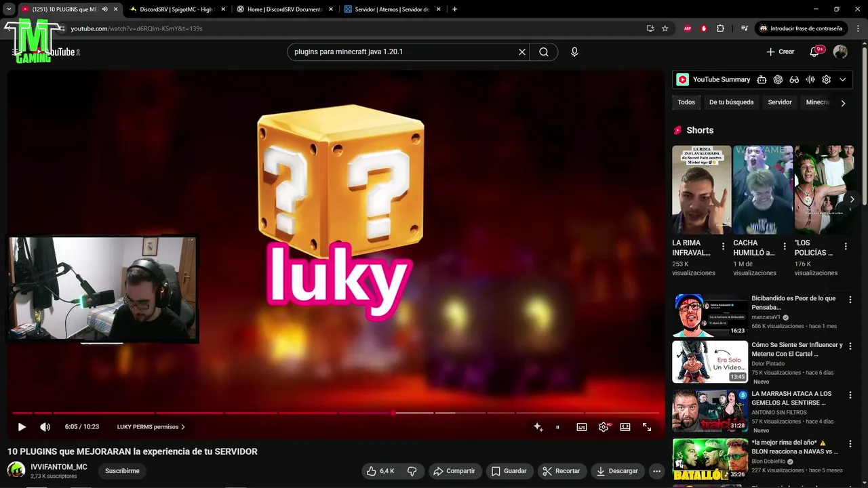Expand the YouTube Summary panel chevron
Image resolution: width=868 pixels, height=488 pixels.
point(843,79)
